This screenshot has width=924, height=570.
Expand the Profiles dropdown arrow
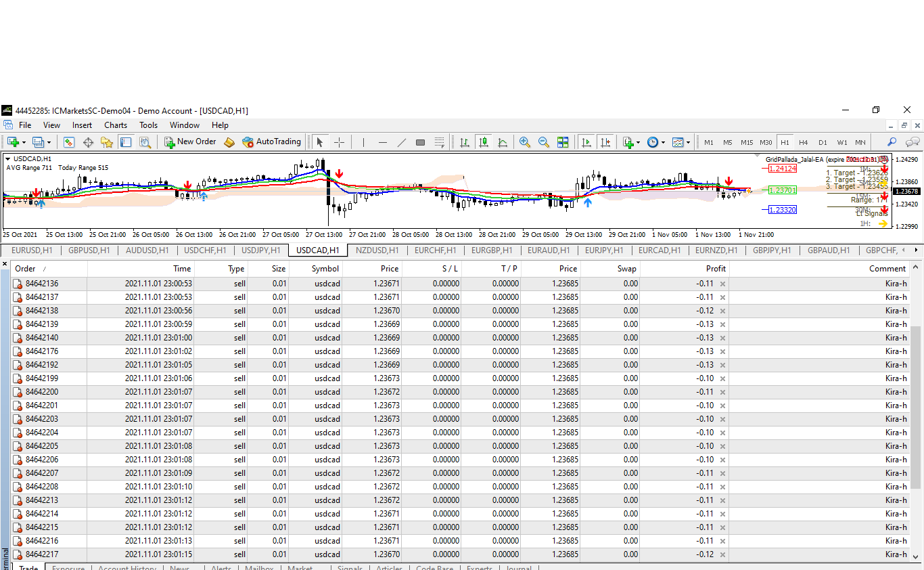[x=49, y=142]
